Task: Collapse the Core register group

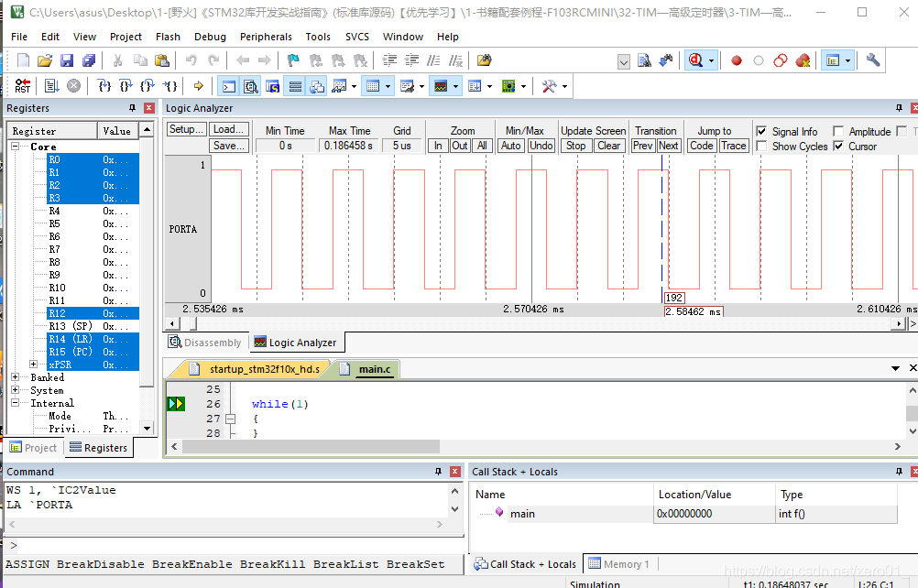Action: tap(16, 147)
